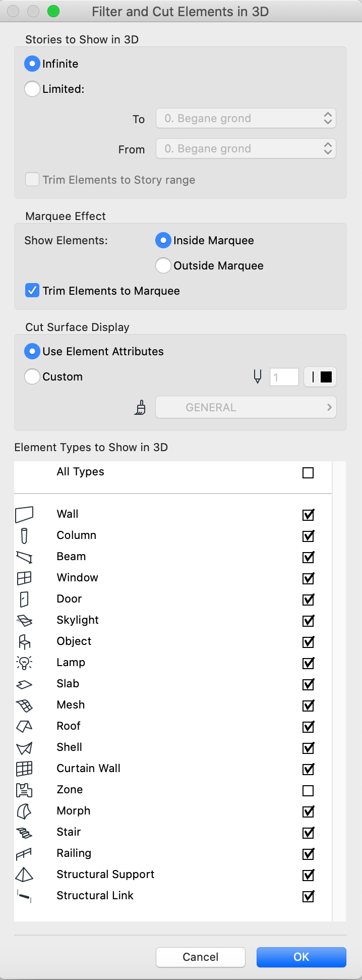Confirm with the OK button
Image resolution: width=362 pixels, height=980 pixels.
point(301,957)
